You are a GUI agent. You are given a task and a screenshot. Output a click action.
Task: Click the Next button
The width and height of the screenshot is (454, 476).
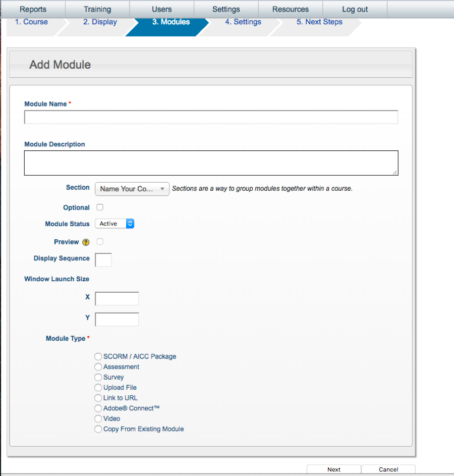point(334,469)
